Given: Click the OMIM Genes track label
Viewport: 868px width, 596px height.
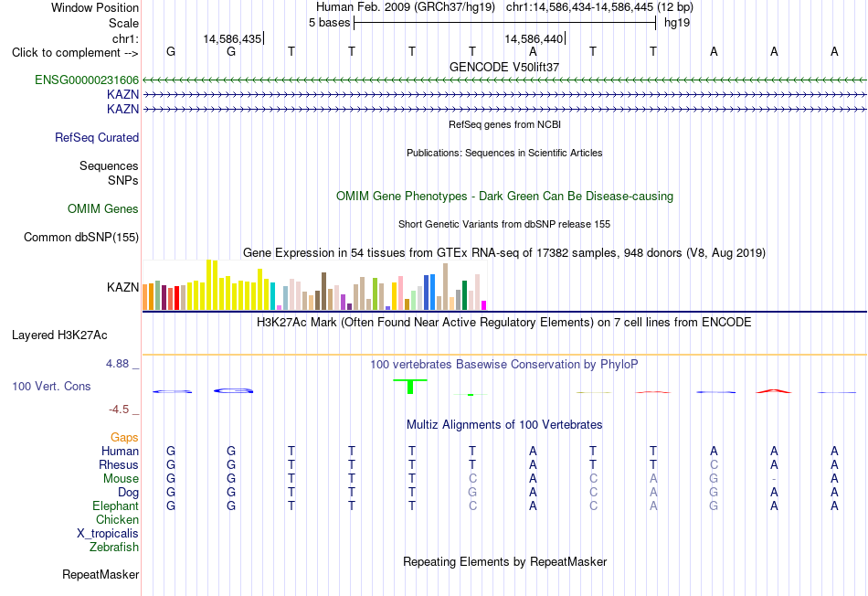Looking at the screenshot, I should [x=103, y=208].
